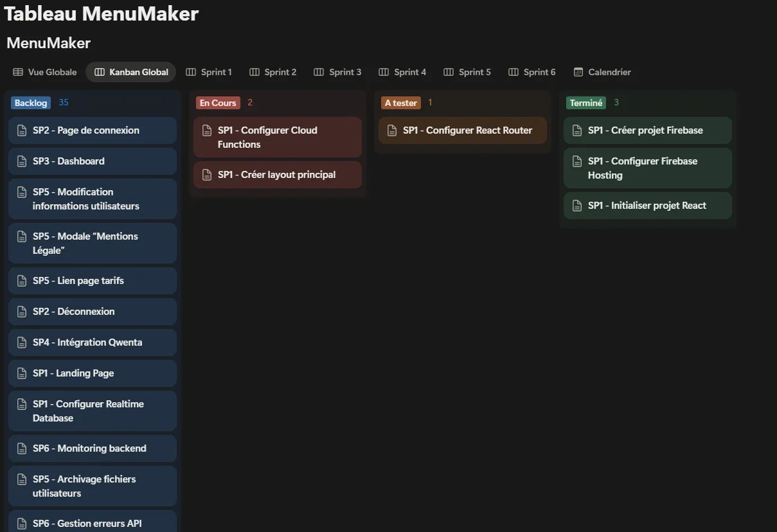Image resolution: width=777 pixels, height=532 pixels.
Task: Open card SP1 - Créer layout principal
Action: [278, 175]
